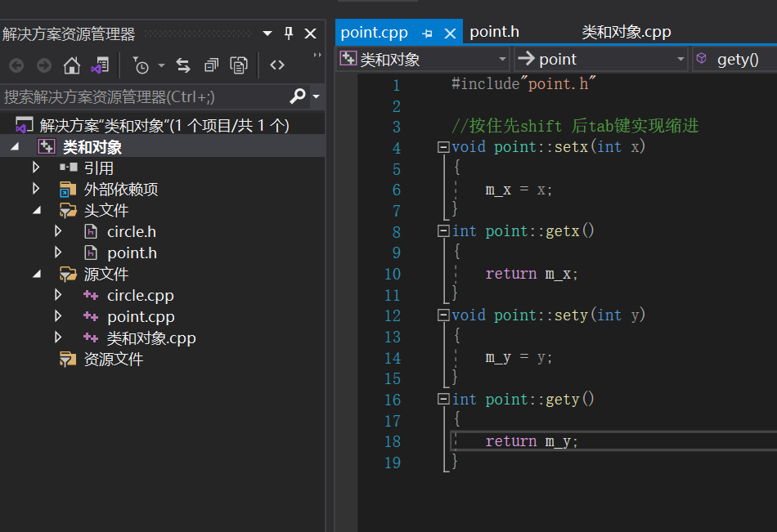Enable Show All Files in Solution Explorer
Image resolution: width=777 pixels, height=532 pixels.
coord(238,65)
